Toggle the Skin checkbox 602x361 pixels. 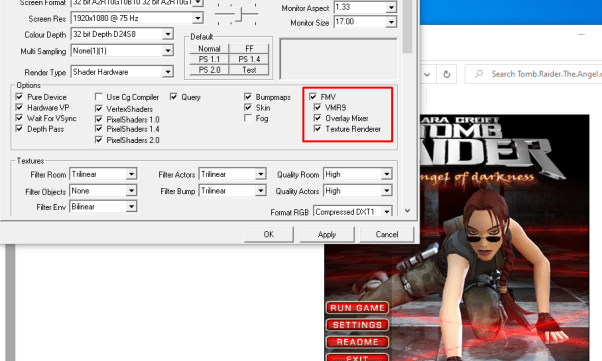point(248,108)
